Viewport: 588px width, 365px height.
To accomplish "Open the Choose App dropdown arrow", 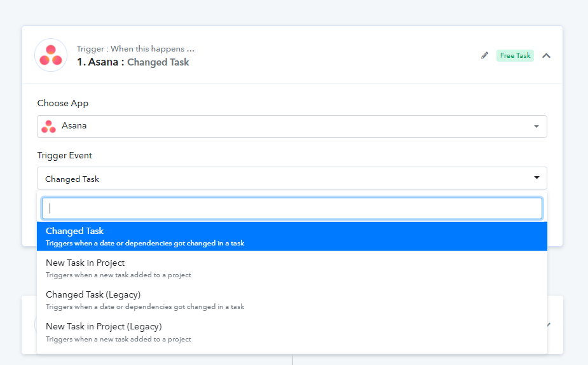I will [537, 127].
